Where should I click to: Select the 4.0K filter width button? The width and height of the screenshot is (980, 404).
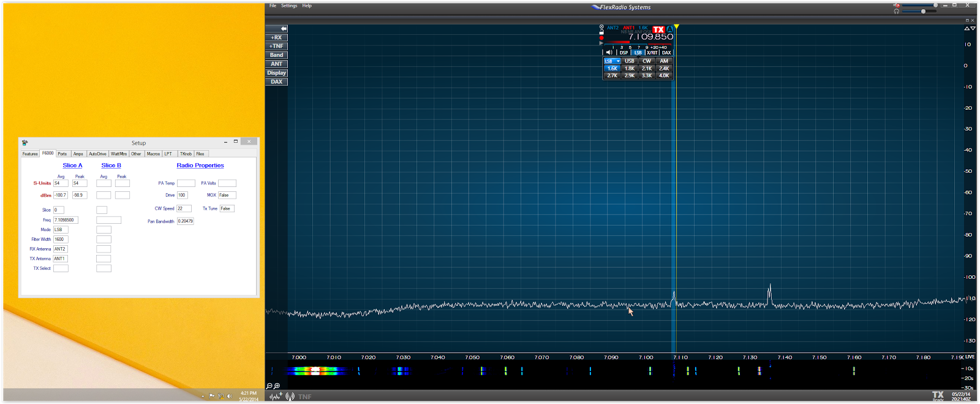coord(664,75)
